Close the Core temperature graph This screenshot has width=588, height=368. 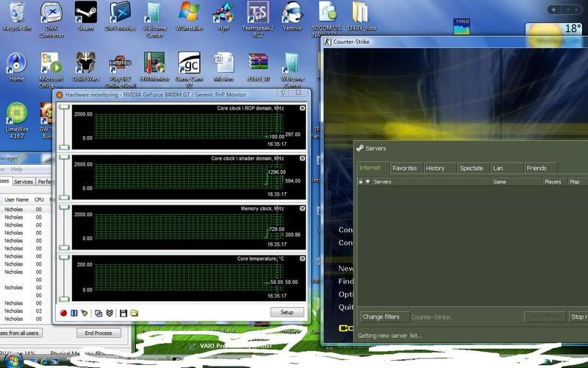pos(302,259)
